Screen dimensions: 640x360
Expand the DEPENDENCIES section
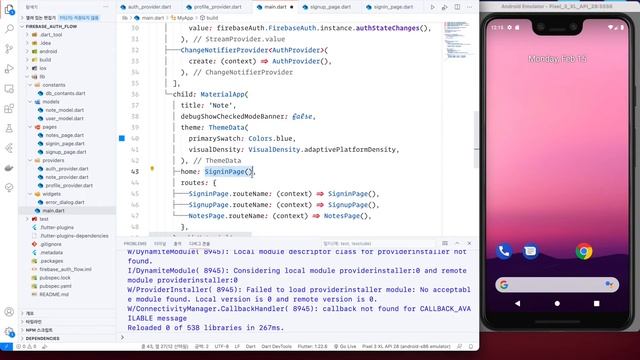[42, 338]
